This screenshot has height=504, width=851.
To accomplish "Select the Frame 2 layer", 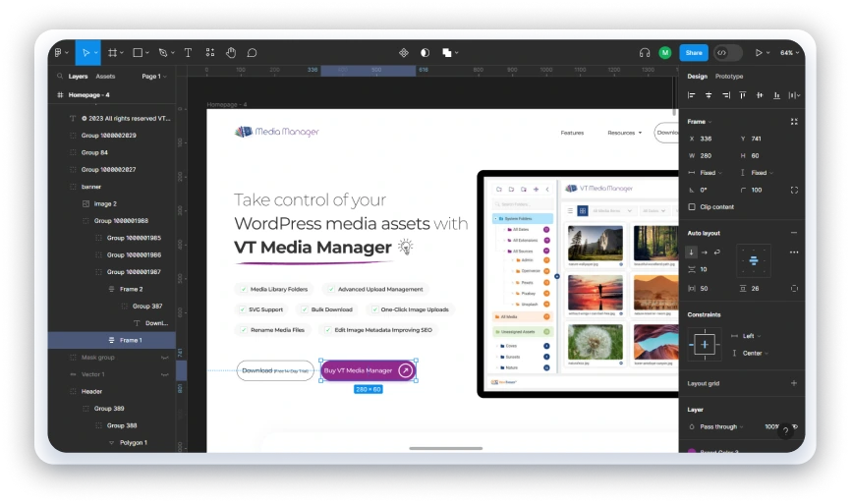I will [131, 289].
